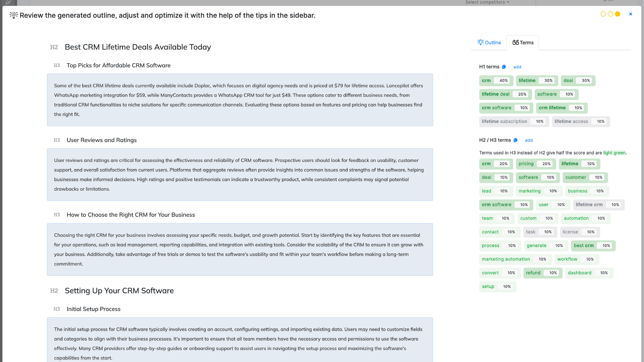644x362 pixels.
Task: Click add link beside H2 / H3 terms
Action: click(529, 140)
